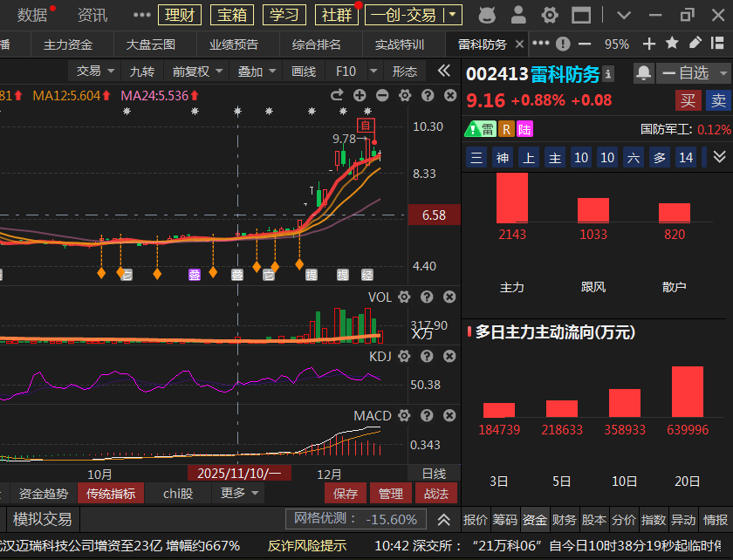The width and height of the screenshot is (733, 560).
Task: Click the 模拟交易 entry
Action: click(42, 519)
